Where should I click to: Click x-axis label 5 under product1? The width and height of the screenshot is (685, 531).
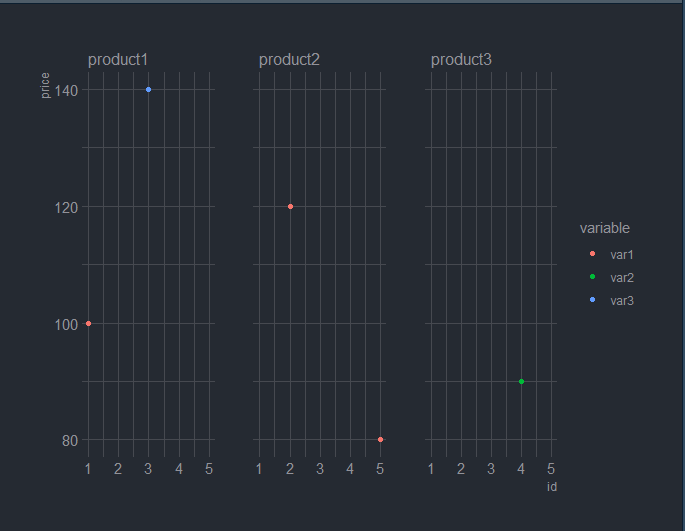click(209, 469)
